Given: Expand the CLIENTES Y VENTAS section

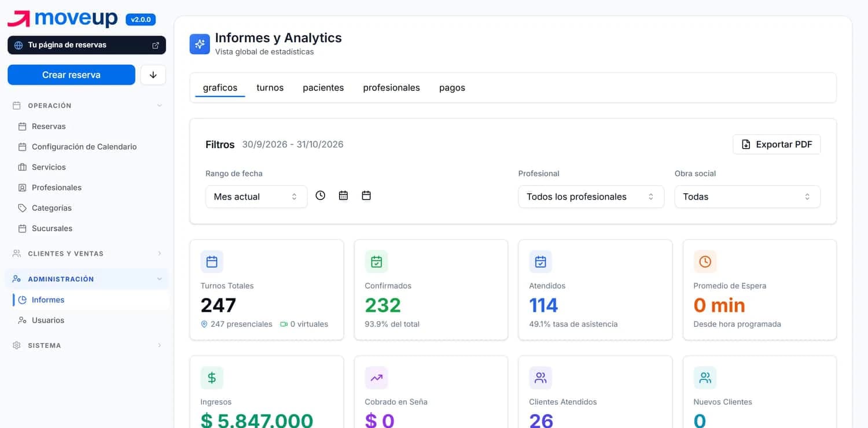Looking at the screenshot, I should coord(87,253).
